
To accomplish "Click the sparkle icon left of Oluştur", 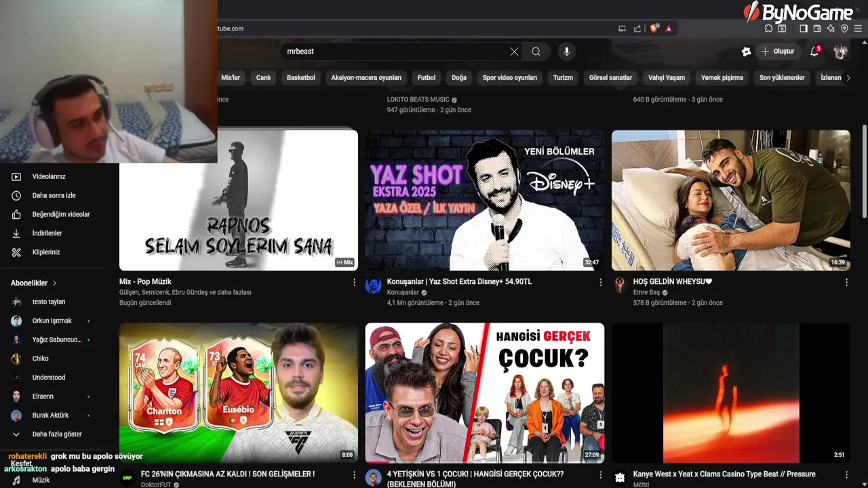I will [x=746, y=52].
